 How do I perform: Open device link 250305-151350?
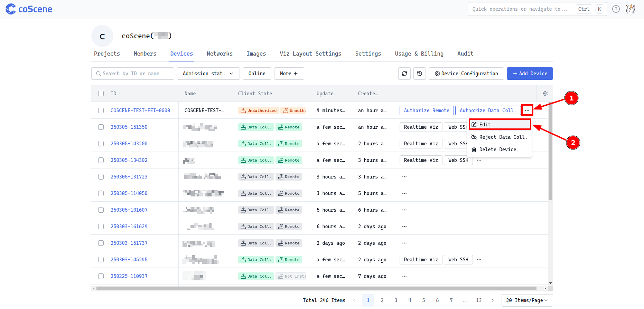129,127
